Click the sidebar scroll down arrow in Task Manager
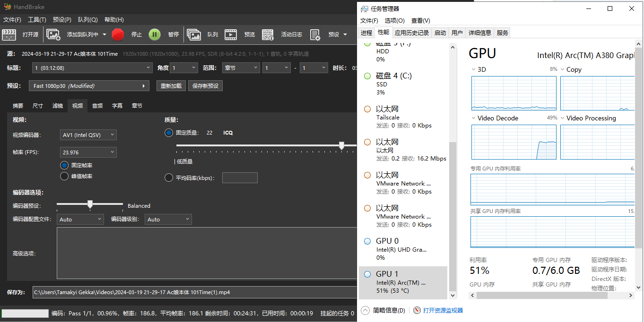644x322 pixels. point(453,295)
